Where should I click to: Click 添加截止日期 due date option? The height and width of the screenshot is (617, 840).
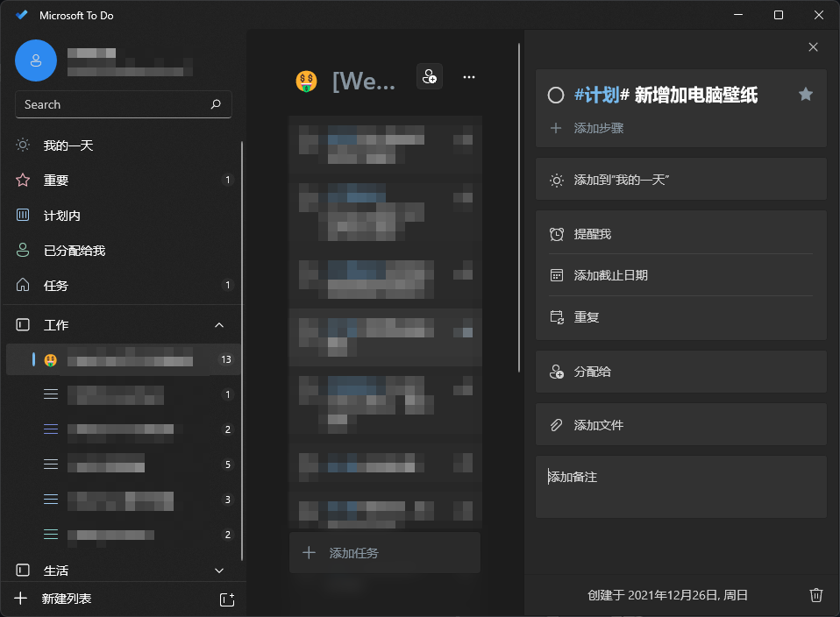point(681,275)
